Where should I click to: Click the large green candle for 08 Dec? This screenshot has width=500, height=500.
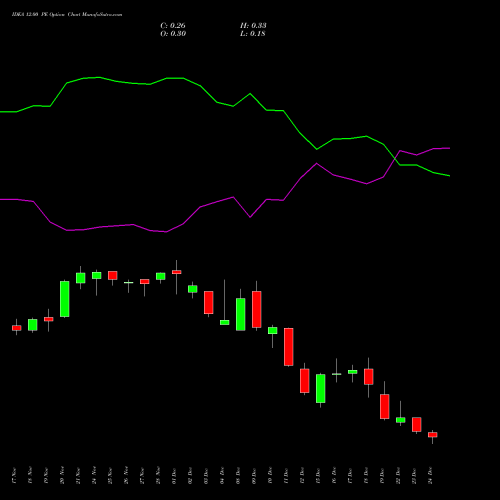(x=241, y=314)
